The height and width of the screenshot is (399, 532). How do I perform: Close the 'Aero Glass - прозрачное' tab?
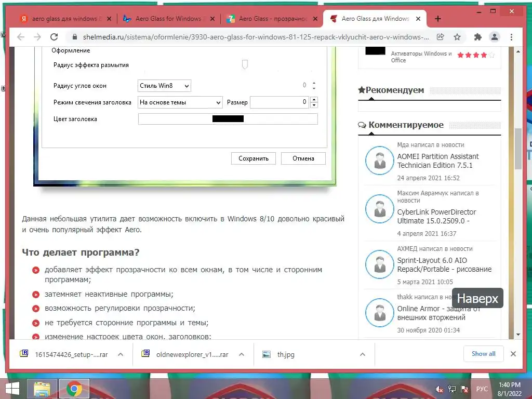(x=315, y=19)
